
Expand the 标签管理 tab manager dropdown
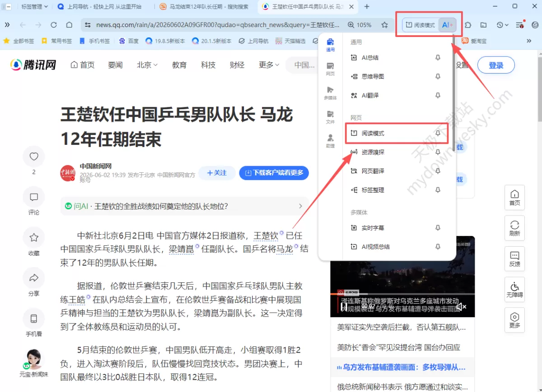tap(34, 6)
